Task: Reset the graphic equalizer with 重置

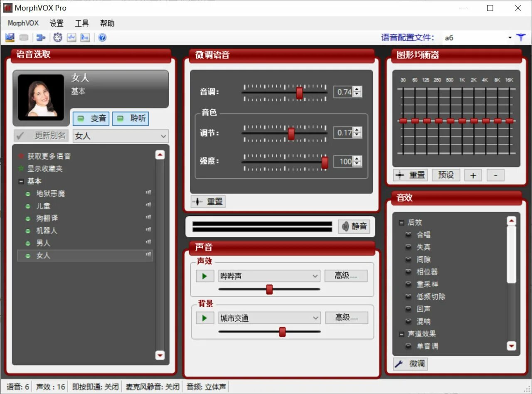Action: pyautogui.click(x=411, y=175)
